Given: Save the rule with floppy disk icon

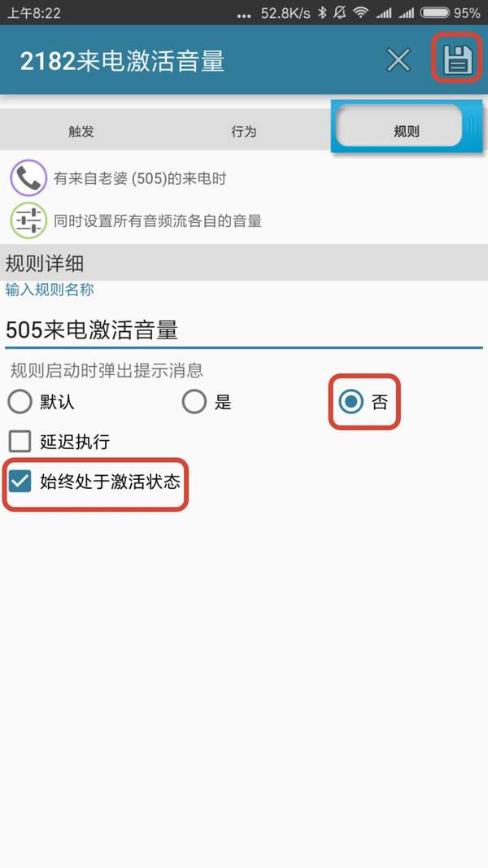Looking at the screenshot, I should (x=457, y=59).
